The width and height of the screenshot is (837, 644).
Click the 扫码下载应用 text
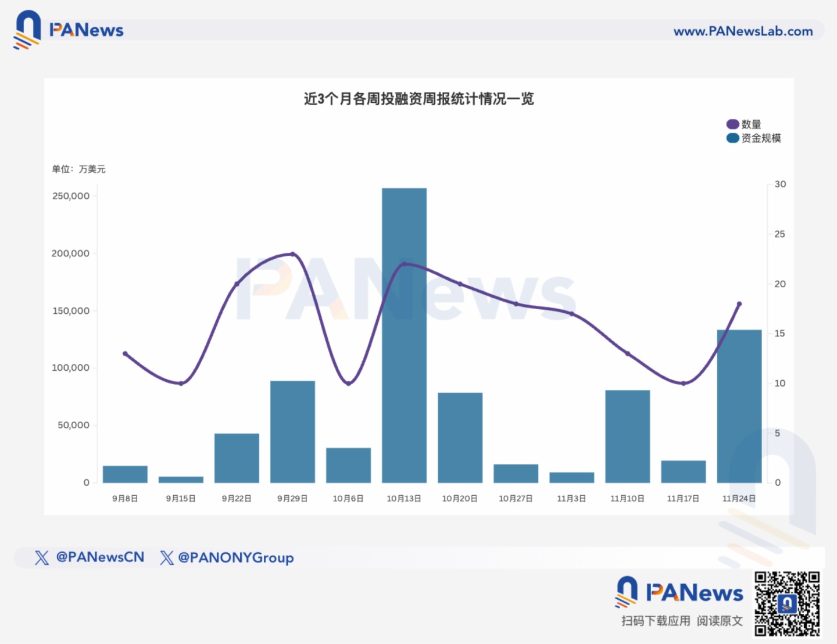(656, 621)
